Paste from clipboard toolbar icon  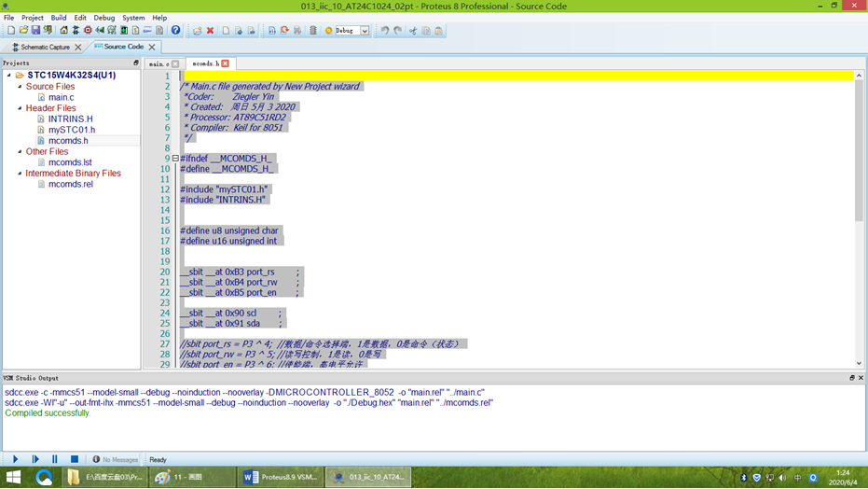click(x=439, y=31)
